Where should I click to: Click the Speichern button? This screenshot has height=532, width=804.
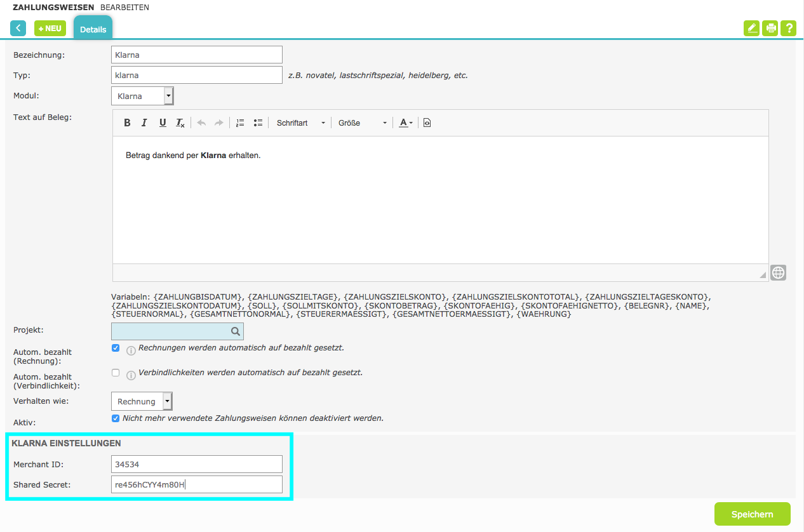click(752, 514)
